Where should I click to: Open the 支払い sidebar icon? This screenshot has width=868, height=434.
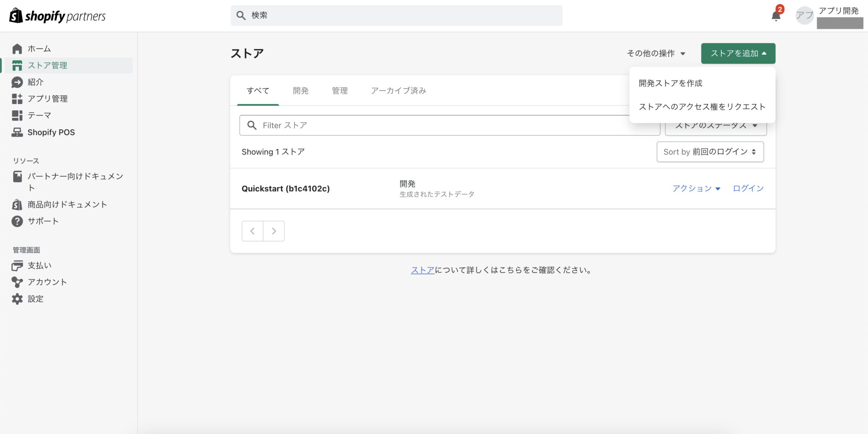pyautogui.click(x=17, y=265)
